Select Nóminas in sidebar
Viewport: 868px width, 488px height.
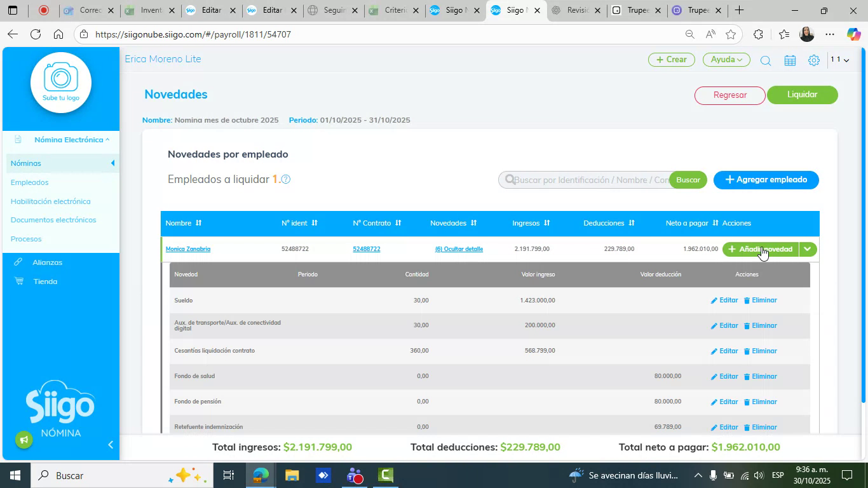(26, 163)
